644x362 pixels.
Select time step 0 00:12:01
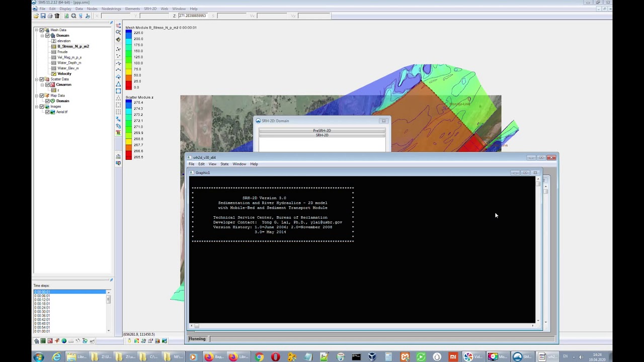pyautogui.click(x=42, y=300)
